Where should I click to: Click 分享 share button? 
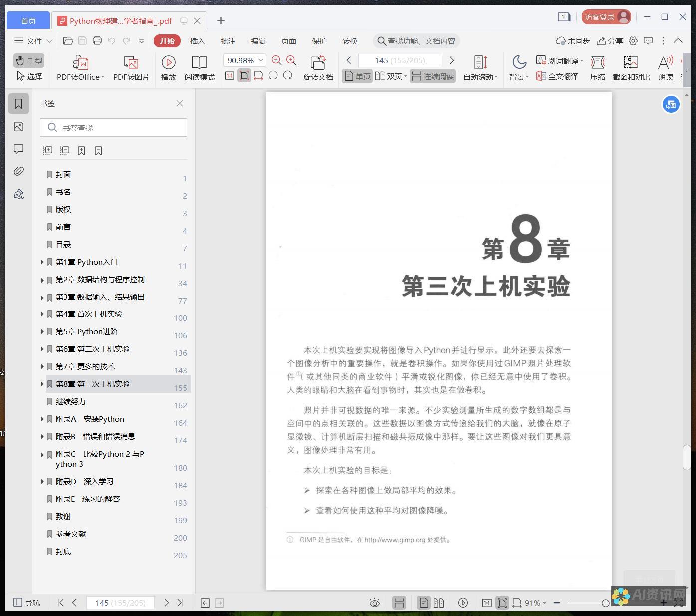pyautogui.click(x=610, y=41)
